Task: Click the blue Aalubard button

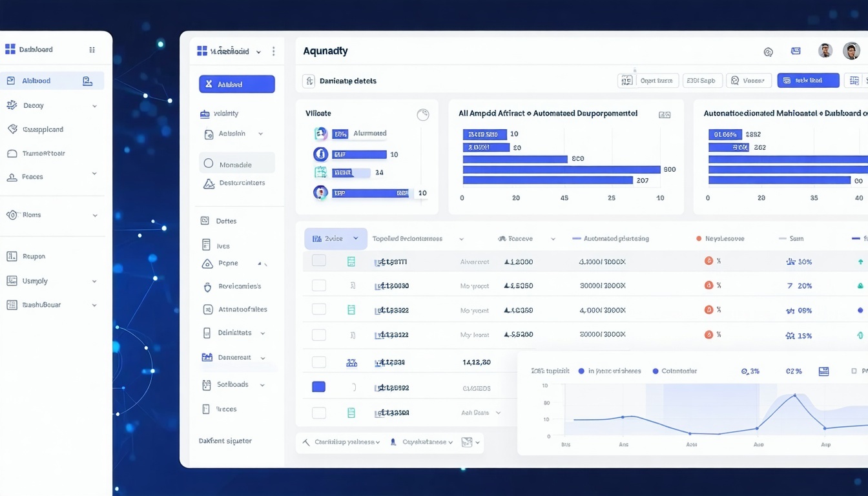Action: click(x=236, y=83)
